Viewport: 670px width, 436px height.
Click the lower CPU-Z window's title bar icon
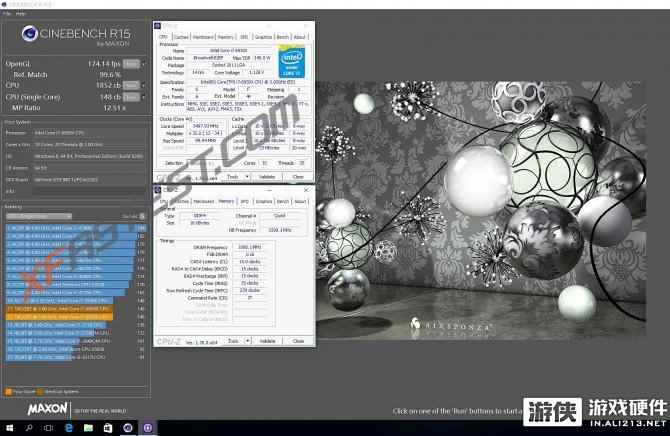click(x=157, y=190)
